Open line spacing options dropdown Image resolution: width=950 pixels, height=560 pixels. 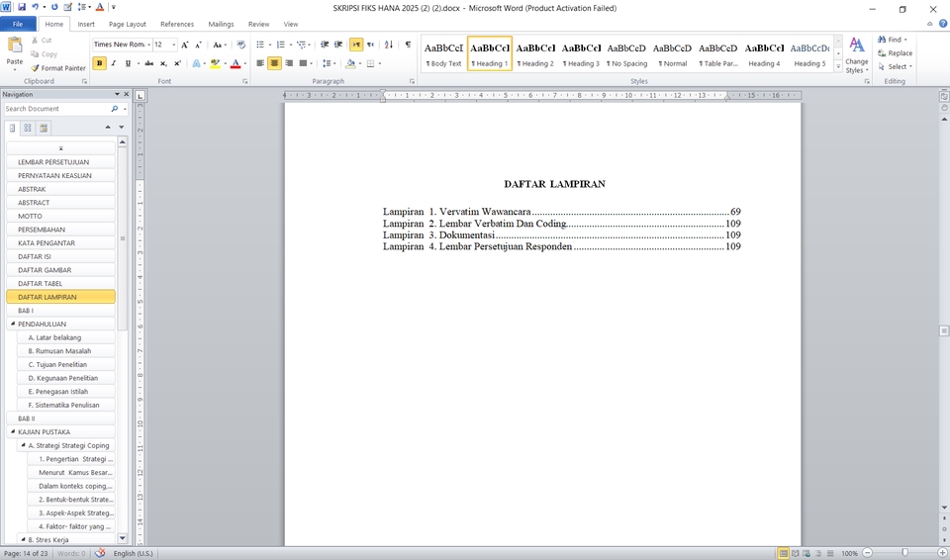[x=329, y=63]
